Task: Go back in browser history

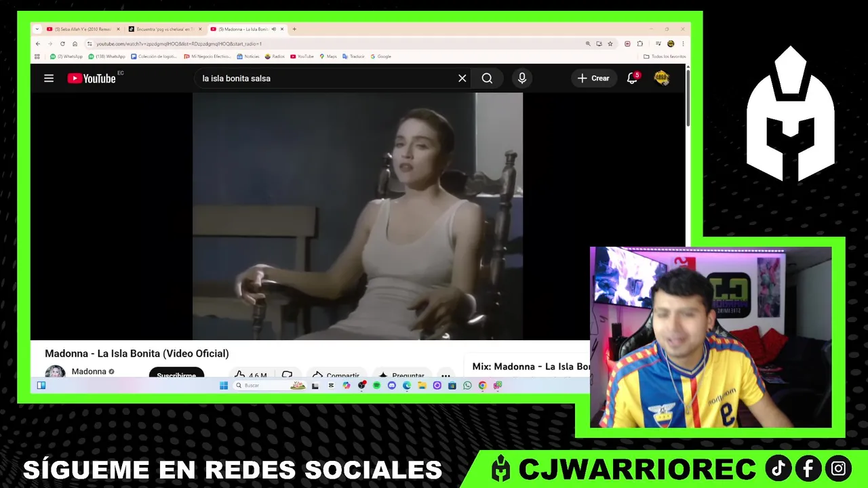Action: click(38, 43)
